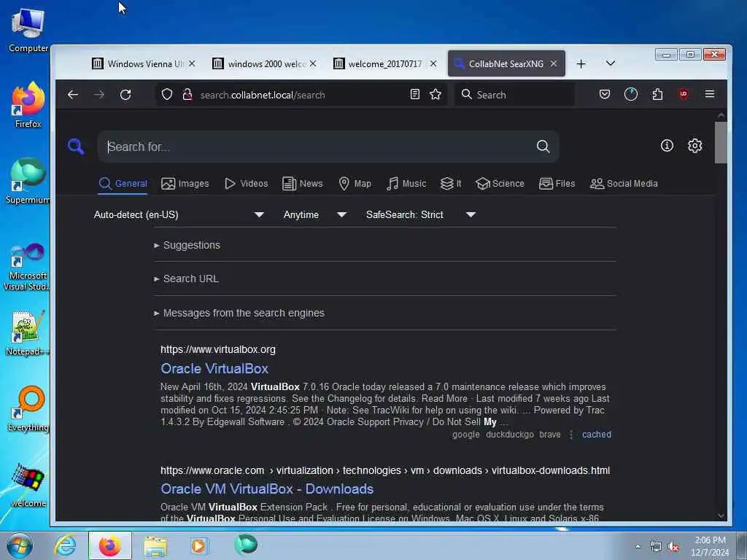Open the Anytime time range dropdown
This screenshot has width=747, height=560.
(314, 215)
